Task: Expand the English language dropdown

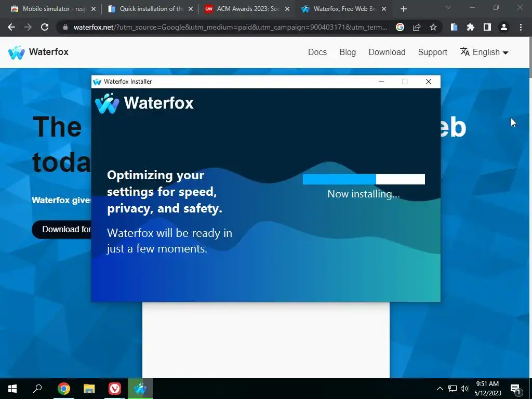Action: pos(490,52)
